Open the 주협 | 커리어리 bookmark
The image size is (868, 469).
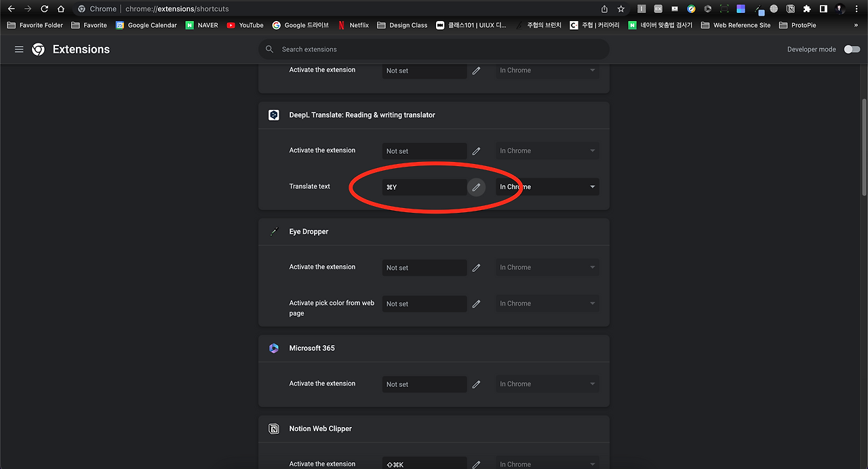[595, 25]
